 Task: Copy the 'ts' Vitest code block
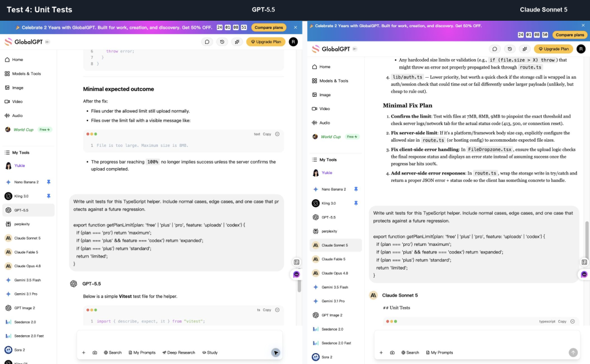tap(267, 310)
